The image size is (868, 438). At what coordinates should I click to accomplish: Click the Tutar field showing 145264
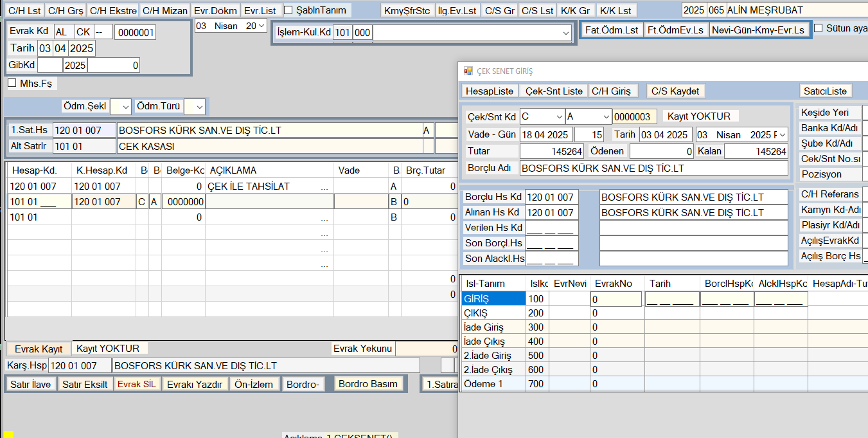(552, 151)
